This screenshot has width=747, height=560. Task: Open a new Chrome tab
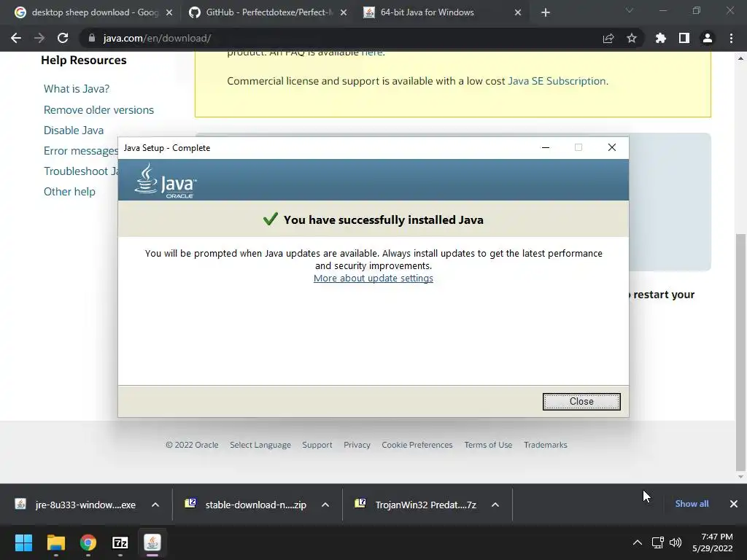click(x=546, y=12)
